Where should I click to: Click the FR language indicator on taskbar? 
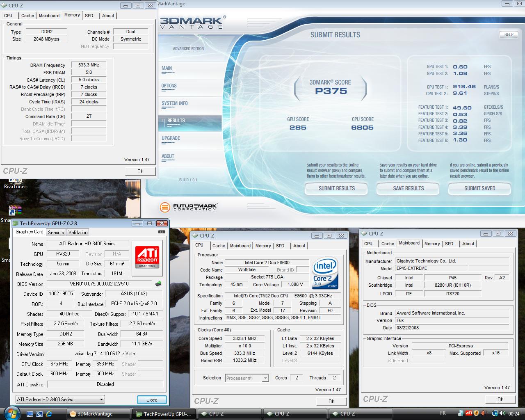click(x=443, y=413)
